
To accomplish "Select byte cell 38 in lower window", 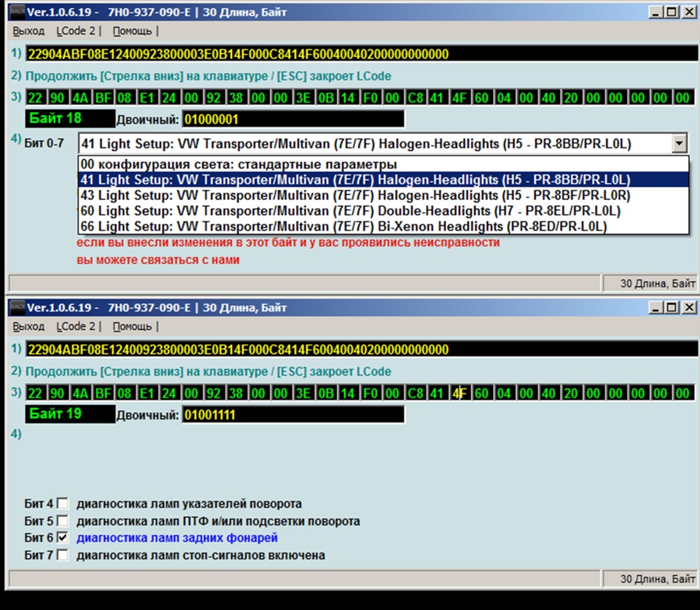I will pos(236,393).
